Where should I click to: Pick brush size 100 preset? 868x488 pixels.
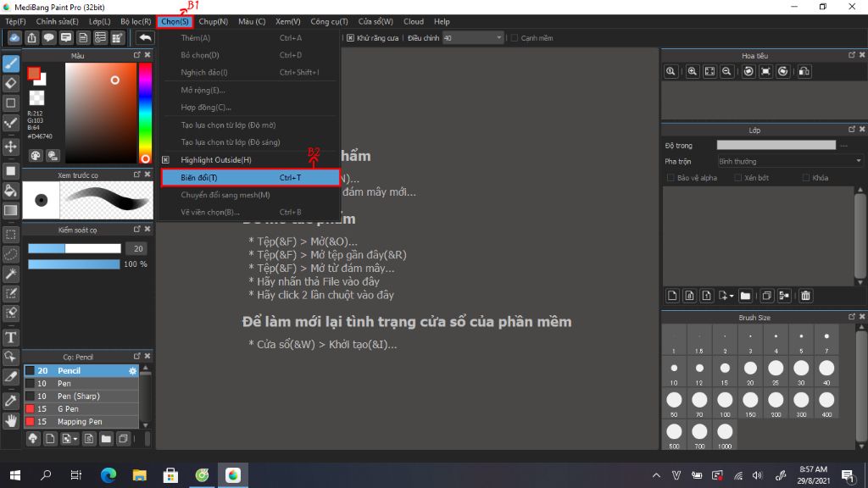(725, 403)
